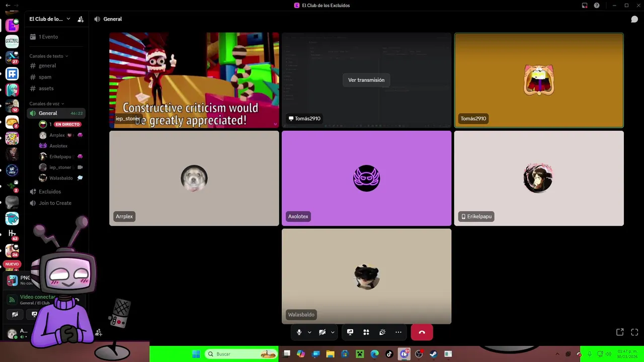Screen dimensions: 644x362
Task: Show hidden system tray icons
Action: 557,354
